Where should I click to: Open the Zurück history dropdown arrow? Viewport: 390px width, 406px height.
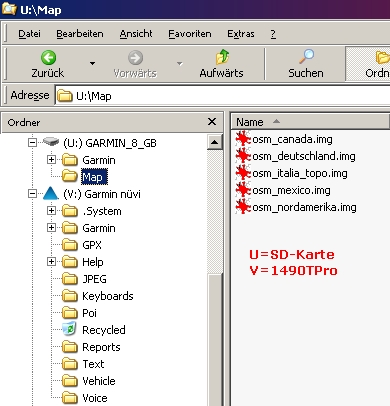[92, 63]
